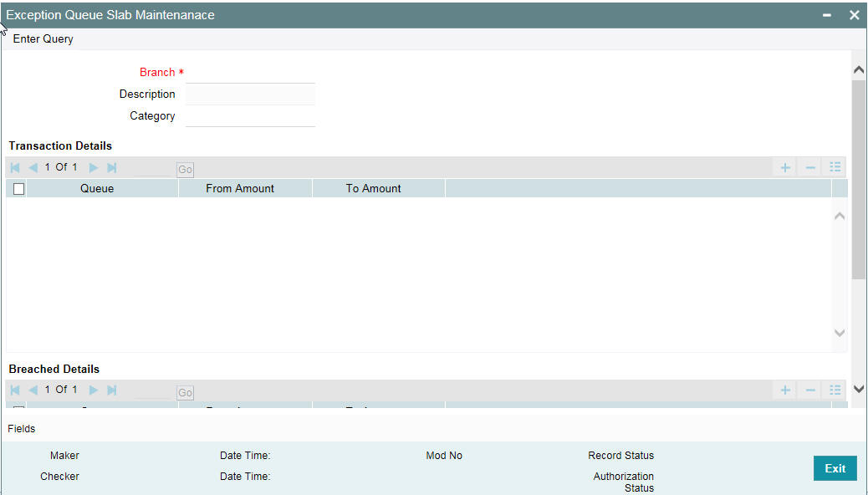Click Transaction table scroll down arrow
The image size is (868, 495).
[x=840, y=333]
